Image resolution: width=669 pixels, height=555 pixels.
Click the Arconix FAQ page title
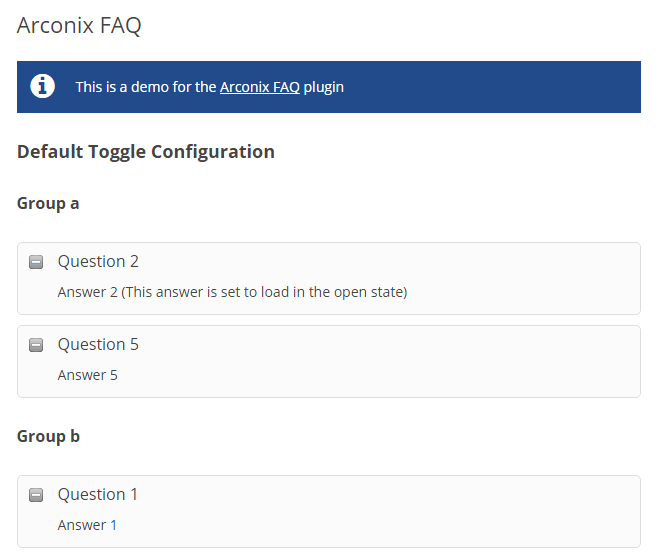pos(79,26)
